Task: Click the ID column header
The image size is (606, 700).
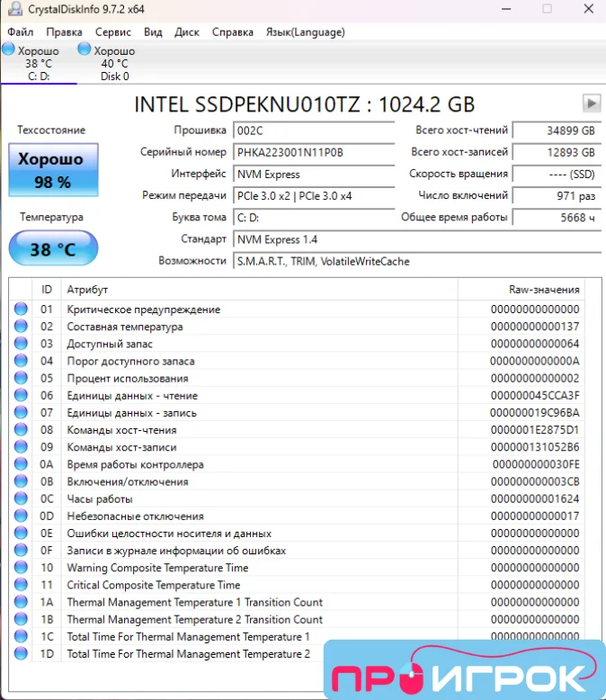Action: (47, 290)
